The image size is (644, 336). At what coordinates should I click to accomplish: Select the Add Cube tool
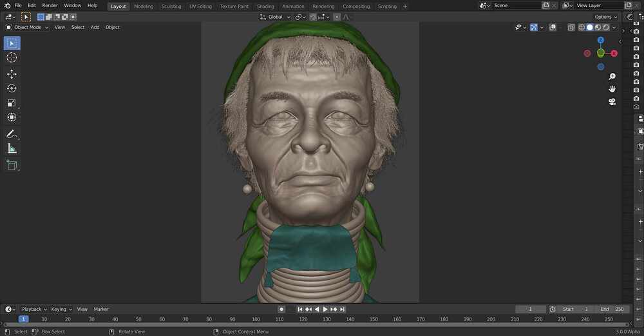(12, 165)
